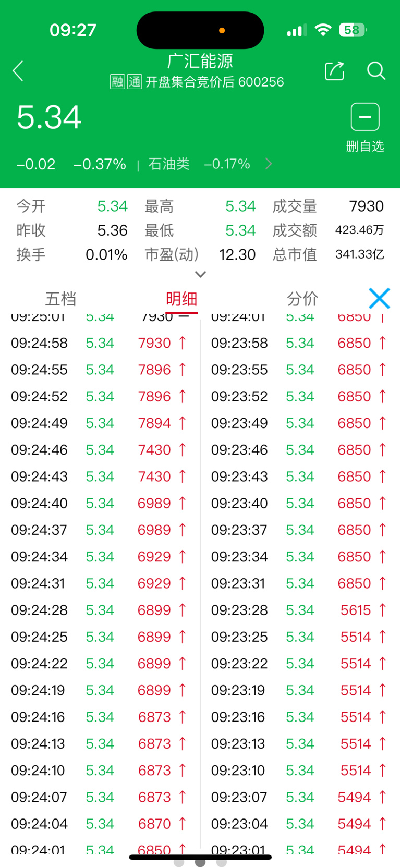
Task: Tap the 融 margin-trading badge
Action: pos(117,82)
